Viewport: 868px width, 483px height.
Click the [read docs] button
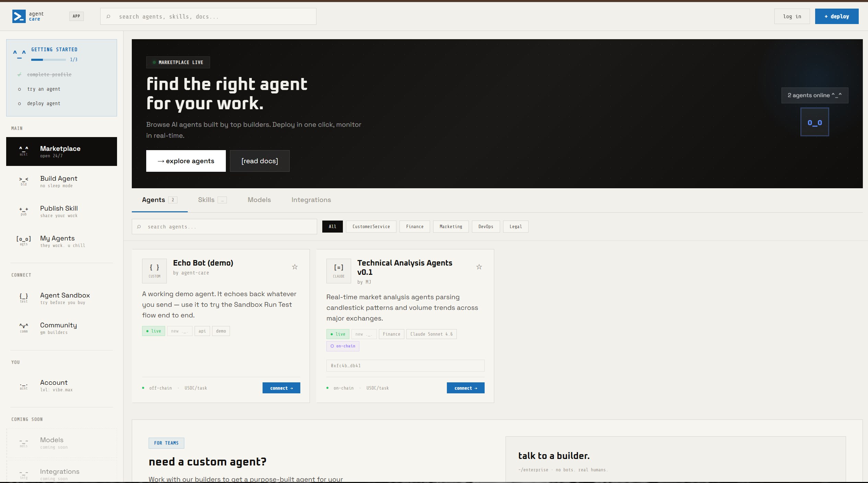[259, 161]
